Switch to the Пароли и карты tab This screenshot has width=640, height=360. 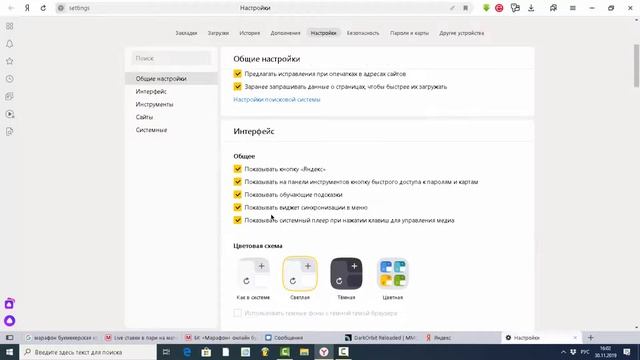409,33
